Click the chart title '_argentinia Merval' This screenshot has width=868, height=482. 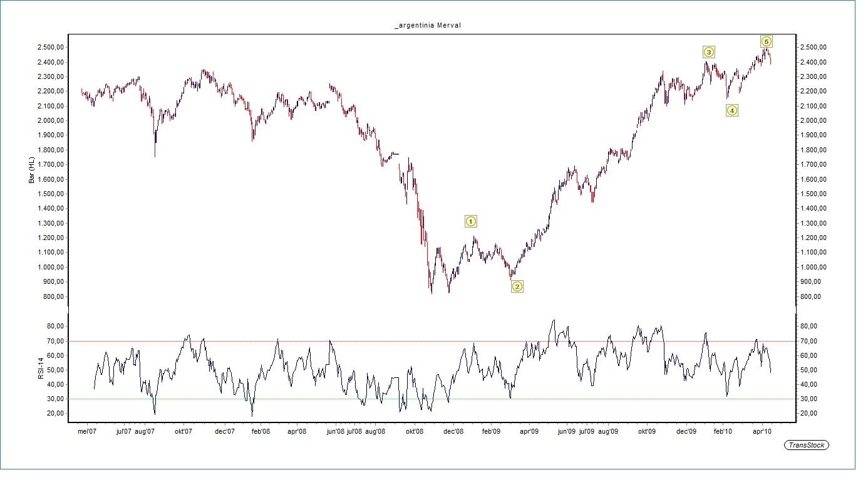pyautogui.click(x=428, y=25)
